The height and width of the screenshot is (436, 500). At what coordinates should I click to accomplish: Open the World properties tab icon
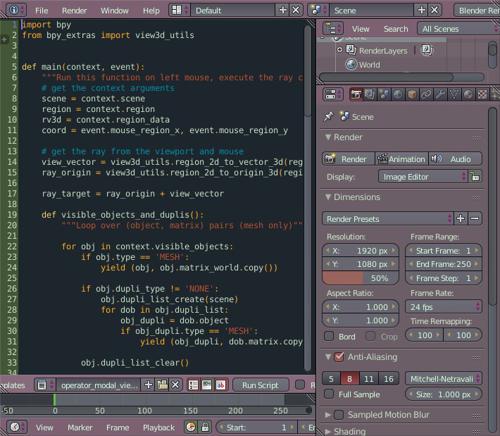[x=398, y=95]
